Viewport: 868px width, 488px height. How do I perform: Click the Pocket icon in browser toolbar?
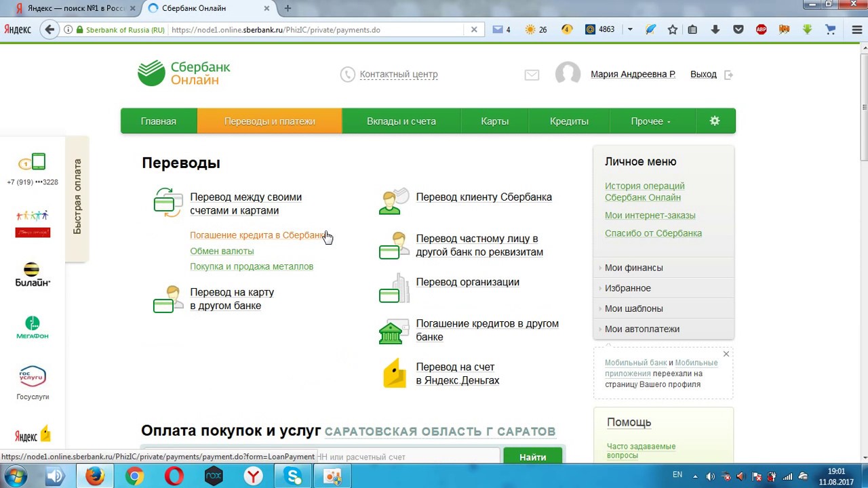(x=738, y=30)
